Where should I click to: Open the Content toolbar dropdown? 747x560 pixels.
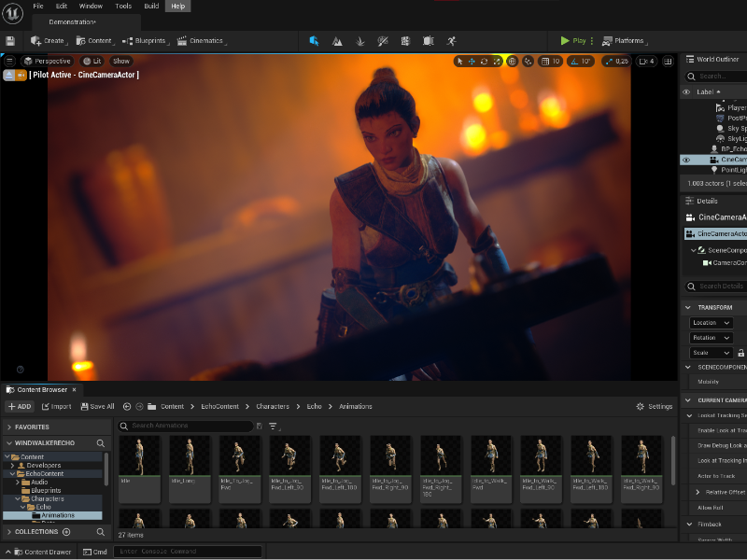(x=95, y=41)
